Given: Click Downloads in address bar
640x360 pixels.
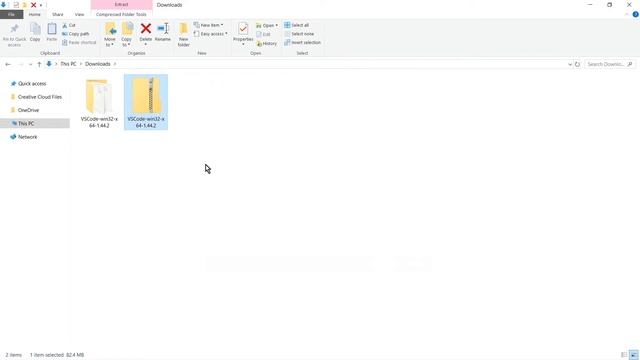Looking at the screenshot, I should tap(98, 64).
